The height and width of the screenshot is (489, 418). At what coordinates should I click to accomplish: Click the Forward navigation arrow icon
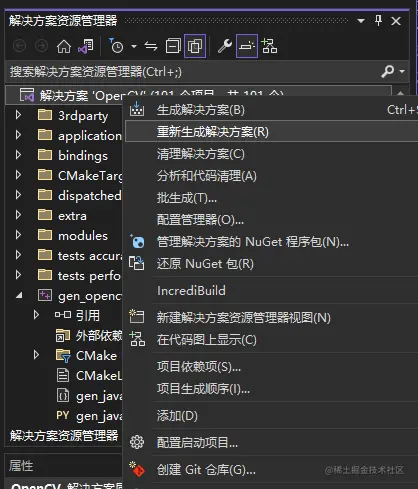(x=41, y=46)
